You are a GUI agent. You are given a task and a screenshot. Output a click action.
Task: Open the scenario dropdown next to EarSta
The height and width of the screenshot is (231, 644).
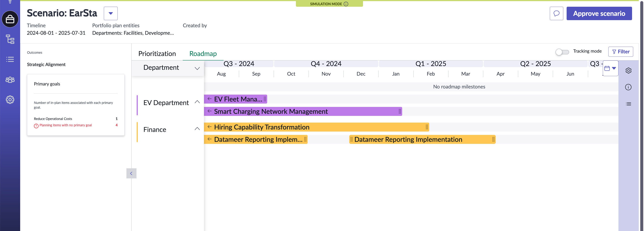pos(111,13)
